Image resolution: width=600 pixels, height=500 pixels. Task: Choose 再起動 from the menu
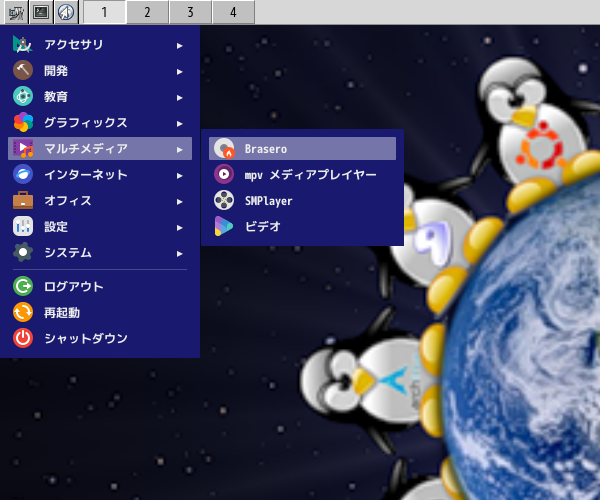click(100, 312)
